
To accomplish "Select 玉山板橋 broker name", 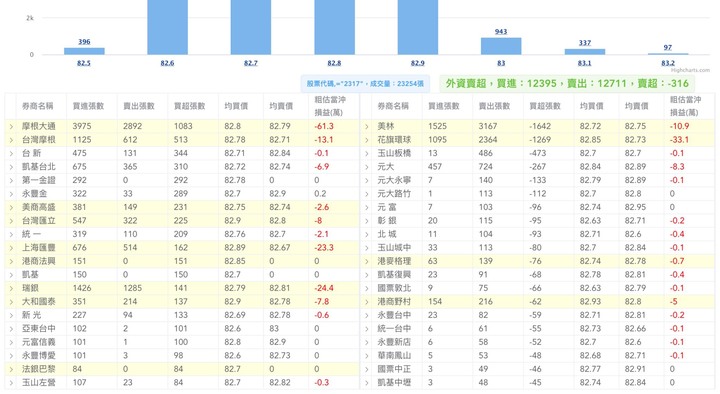I will (x=394, y=153).
